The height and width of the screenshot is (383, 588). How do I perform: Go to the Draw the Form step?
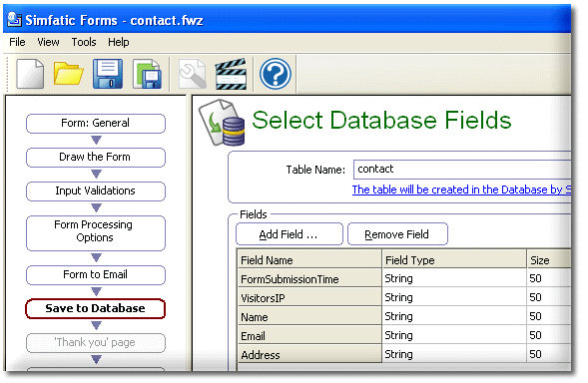[96, 157]
